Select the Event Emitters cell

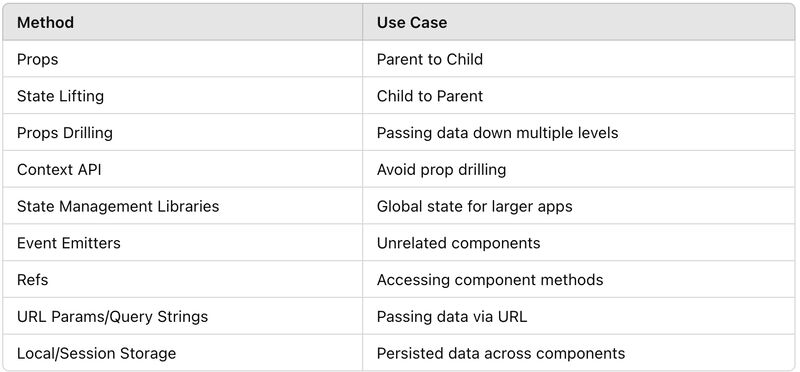[183, 243]
